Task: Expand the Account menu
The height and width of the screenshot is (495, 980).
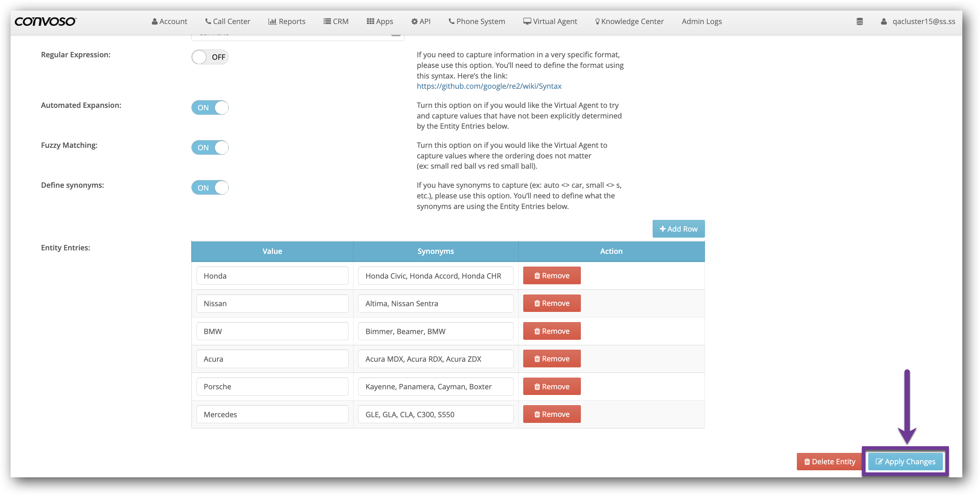Action: [169, 21]
